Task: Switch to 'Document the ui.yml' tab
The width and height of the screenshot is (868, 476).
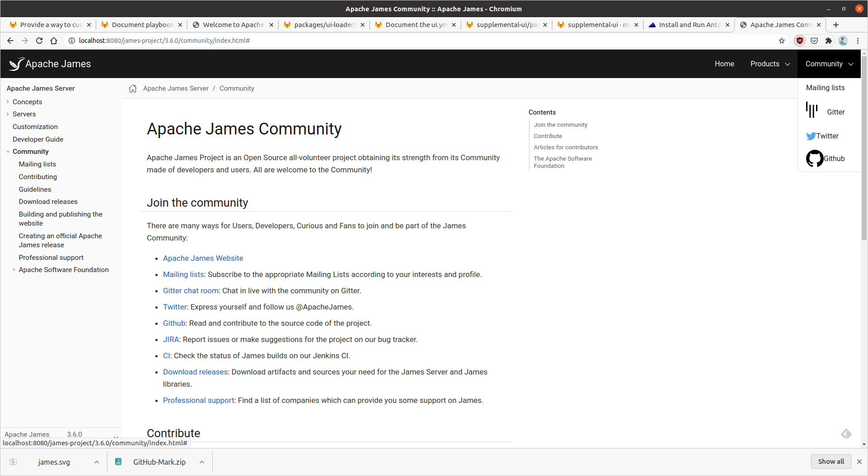Action: (415, 25)
